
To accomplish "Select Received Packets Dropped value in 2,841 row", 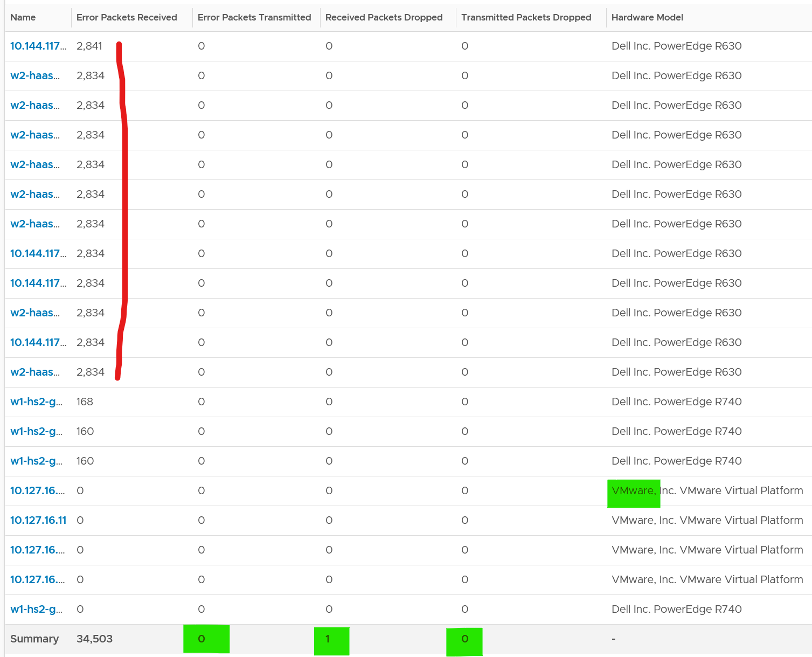I will point(329,46).
